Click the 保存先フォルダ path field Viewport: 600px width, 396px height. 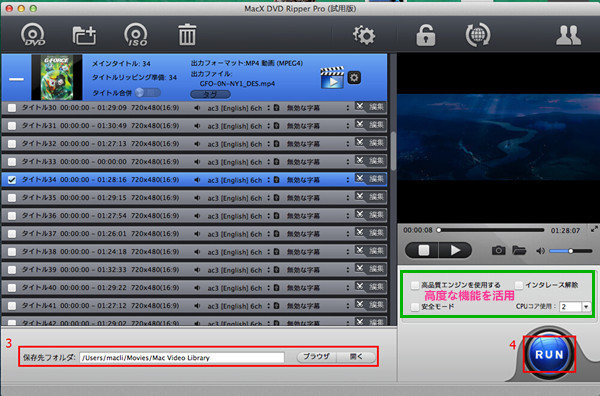pos(182,358)
